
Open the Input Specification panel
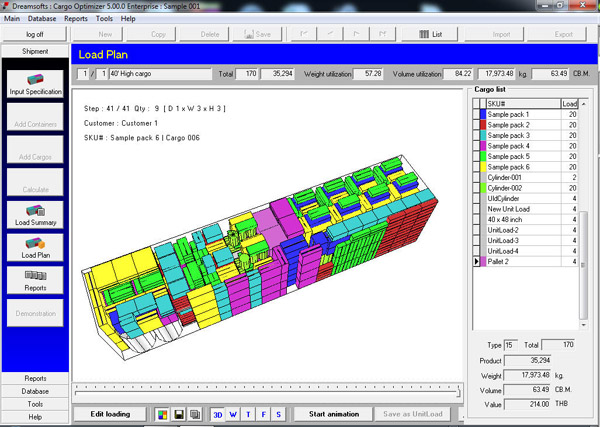(x=35, y=84)
